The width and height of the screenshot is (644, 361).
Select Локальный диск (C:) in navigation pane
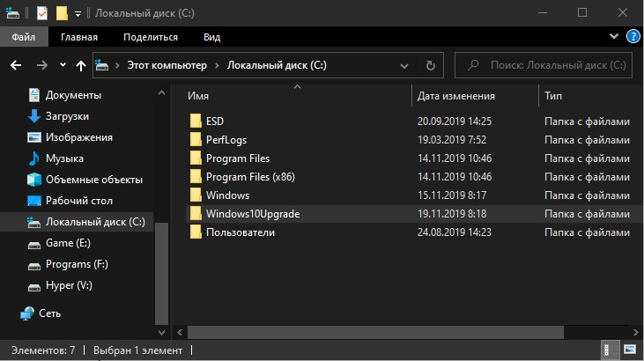tap(77, 222)
